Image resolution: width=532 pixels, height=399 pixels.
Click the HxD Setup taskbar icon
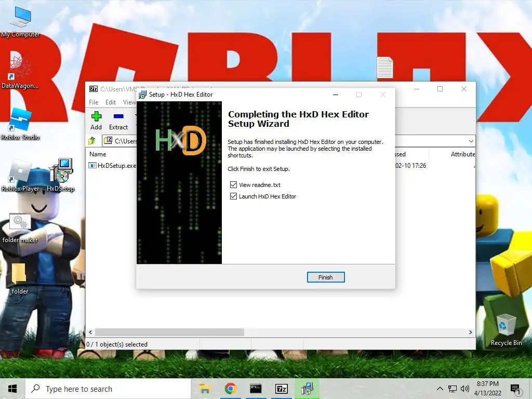tap(307, 389)
